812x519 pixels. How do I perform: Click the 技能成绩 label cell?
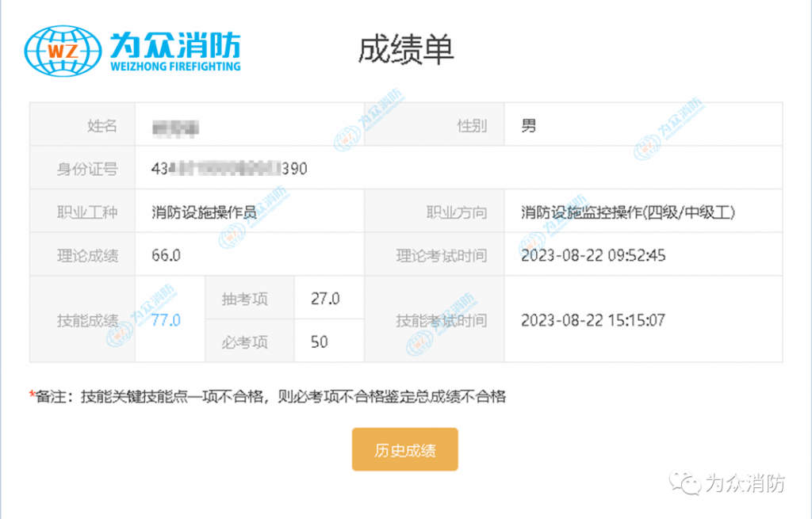[82, 319]
